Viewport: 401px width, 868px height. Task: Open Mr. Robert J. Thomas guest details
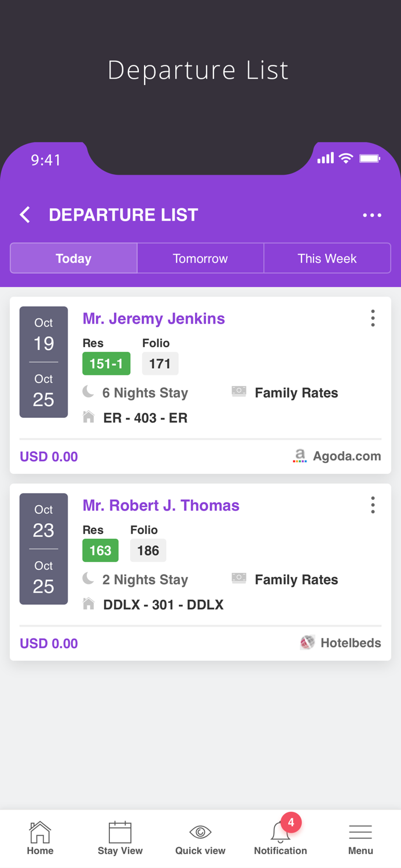(161, 505)
